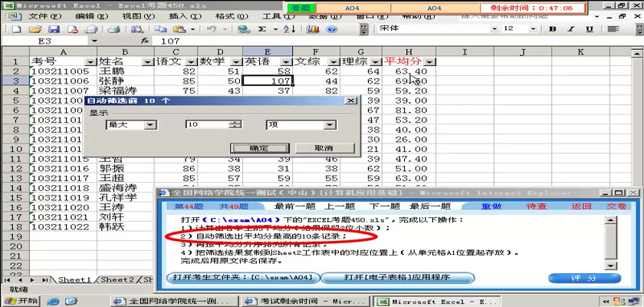
Task: Click the item count field showing 10
Action: [x=208, y=124]
